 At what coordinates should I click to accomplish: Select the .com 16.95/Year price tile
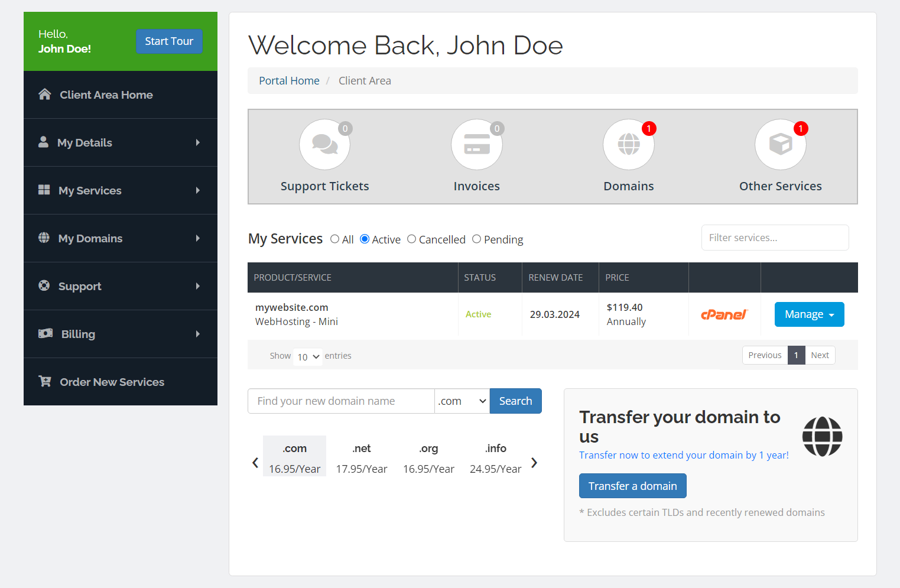tap(294, 456)
